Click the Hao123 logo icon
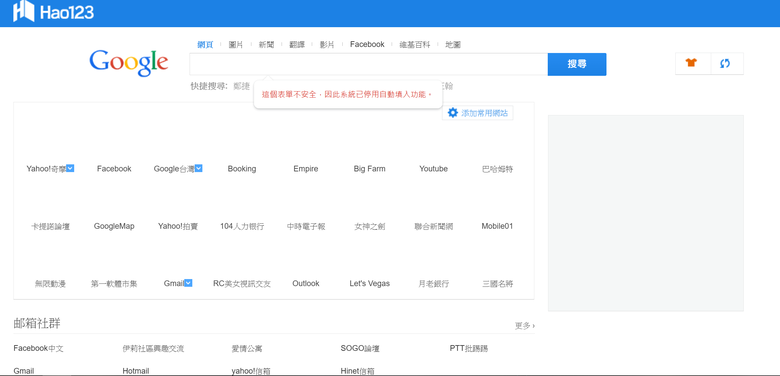This screenshot has width=780, height=376. [23, 11]
